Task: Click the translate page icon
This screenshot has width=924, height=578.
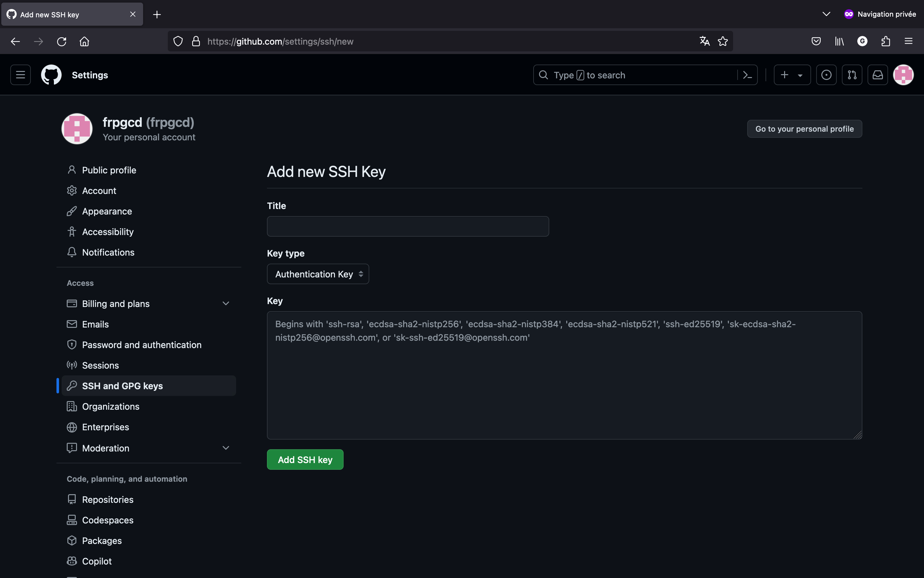Action: click(x=705, y=41)
